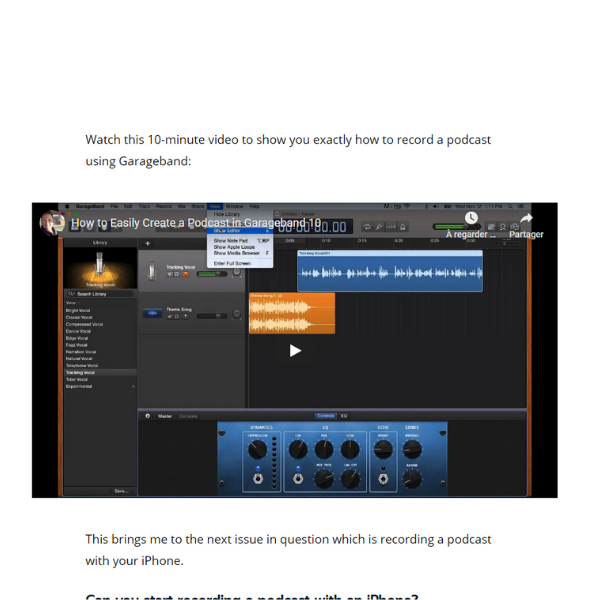Click the Mid Freq knob in EQ section
This screenshot has height=600, width=600.
click(x=324, y=479)
